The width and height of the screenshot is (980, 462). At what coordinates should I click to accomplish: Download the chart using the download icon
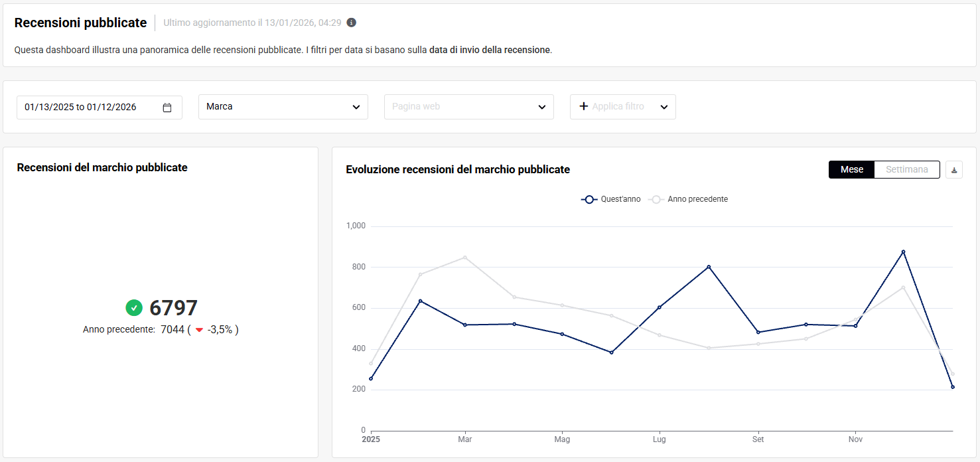(954, 170)
